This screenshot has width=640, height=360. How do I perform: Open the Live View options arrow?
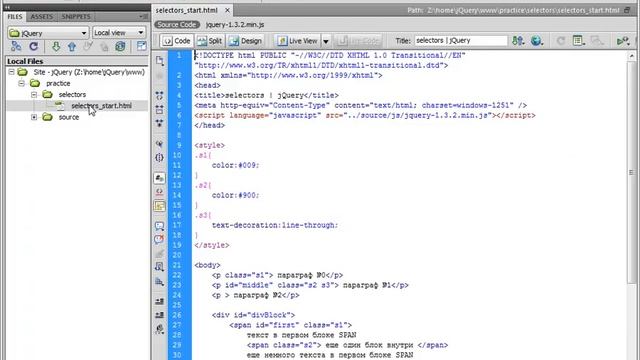tap(326, 41)
